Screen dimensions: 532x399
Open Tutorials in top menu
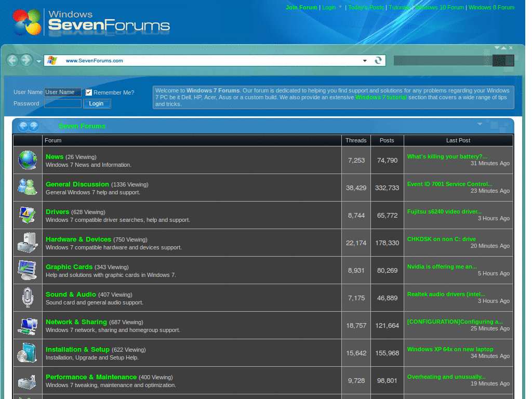click(400, 7)
